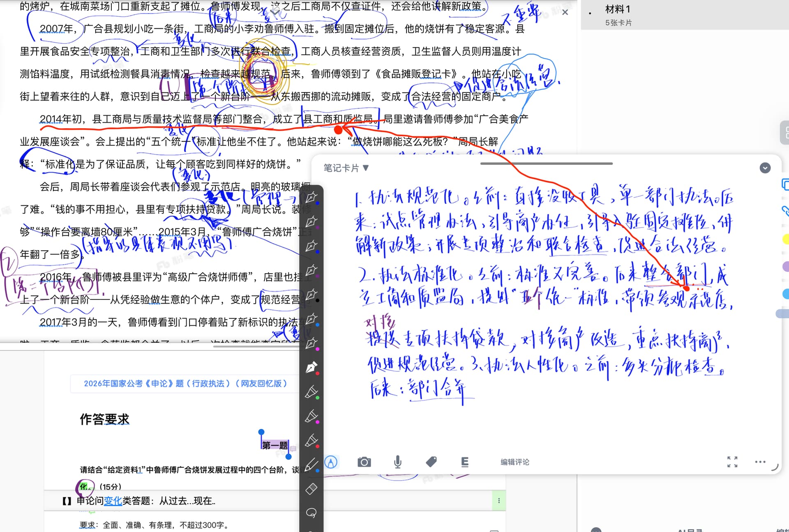Screen dimensions: 789x532
Task: Click the 编辑评论 button
Action: click(514, 462)
